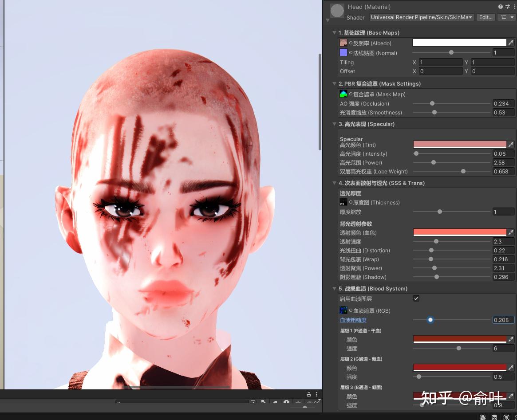517x420 pixels.
Task: Open the layer 1 dry blood color swatch
Action: [459, 339]
